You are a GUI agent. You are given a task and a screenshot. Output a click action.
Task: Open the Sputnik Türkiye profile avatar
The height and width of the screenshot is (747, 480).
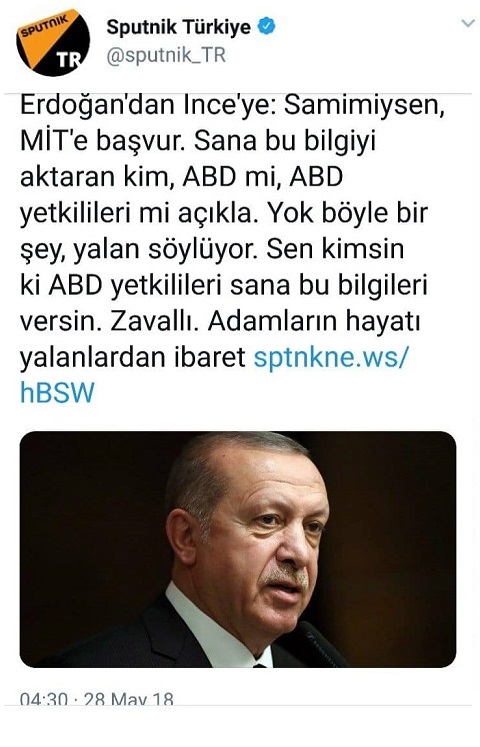point(53,42)
